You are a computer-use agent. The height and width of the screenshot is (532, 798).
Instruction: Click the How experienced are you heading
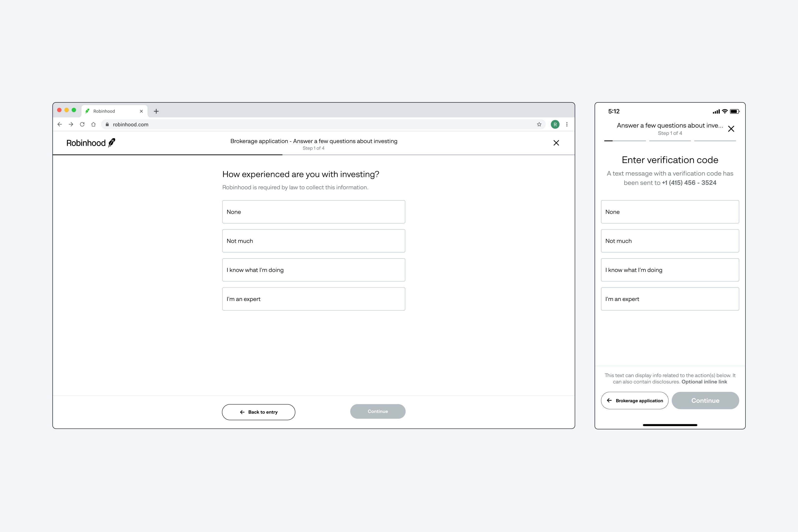point(301,174)
